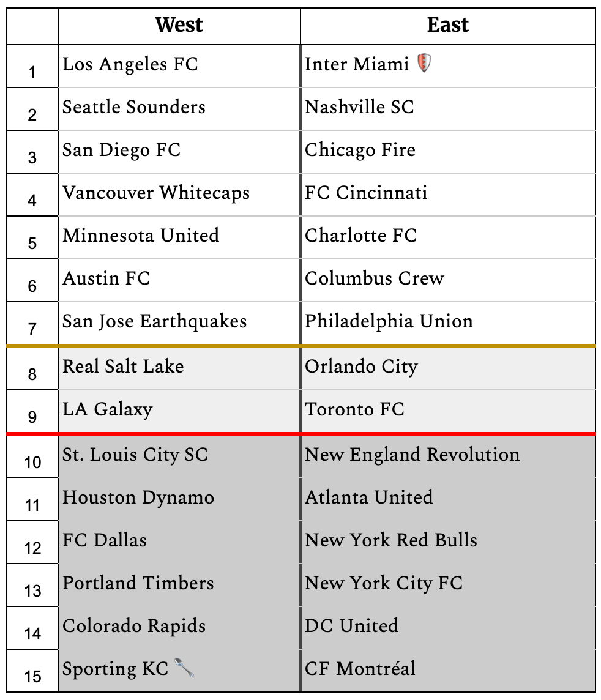Click the Real Salt Lake cell

coord(123,367)
